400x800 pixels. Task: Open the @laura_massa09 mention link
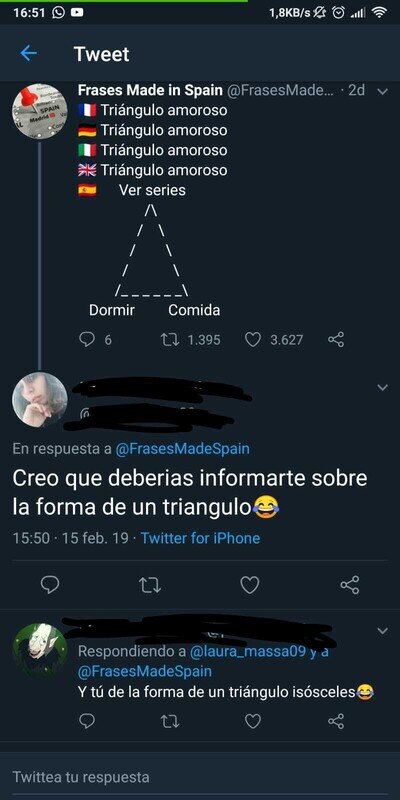pyautogui.click(x=247, y=652)
